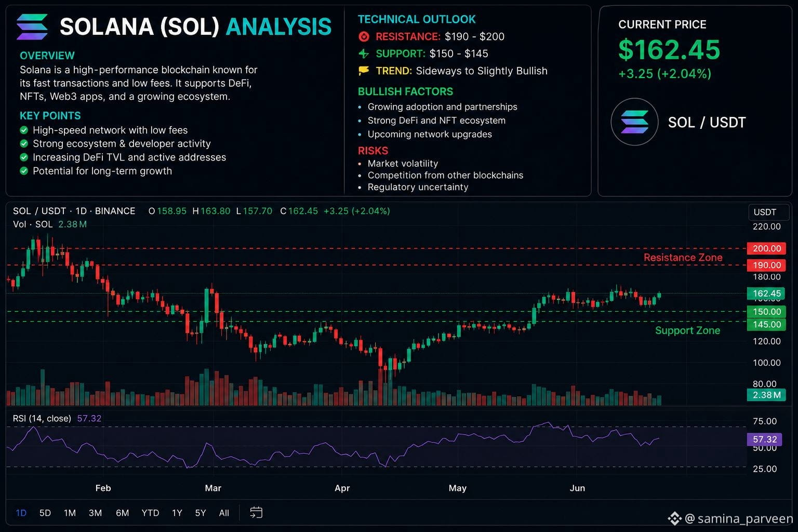Click the yellow flag icon beside TREND
Image resolution: width=798 pixels, height=532 pixels.
(x=364, y=71)
